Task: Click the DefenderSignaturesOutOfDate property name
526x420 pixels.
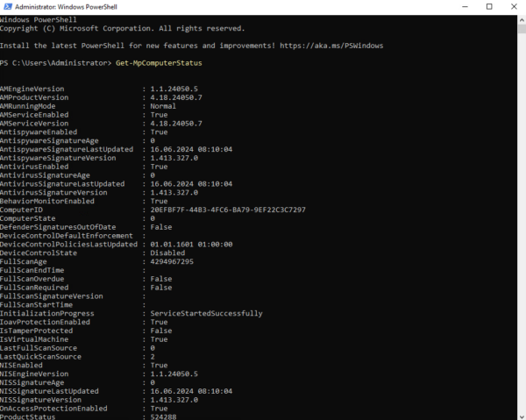Action: (58, 227)
